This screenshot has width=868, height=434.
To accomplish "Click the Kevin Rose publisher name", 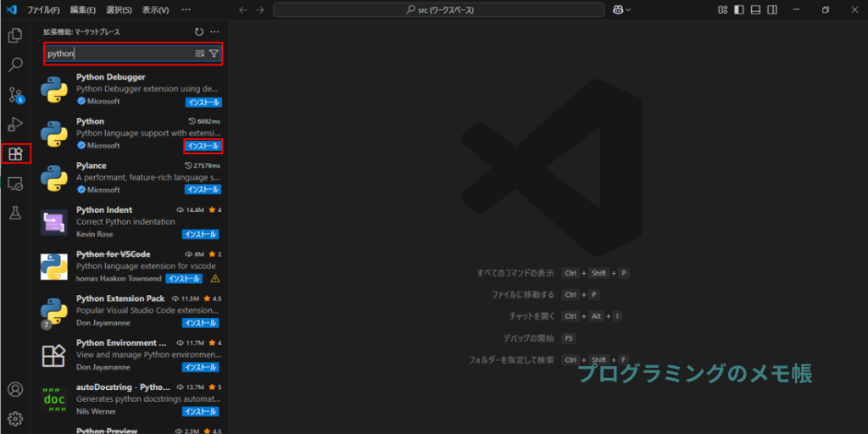I will [x=94, y=234].
